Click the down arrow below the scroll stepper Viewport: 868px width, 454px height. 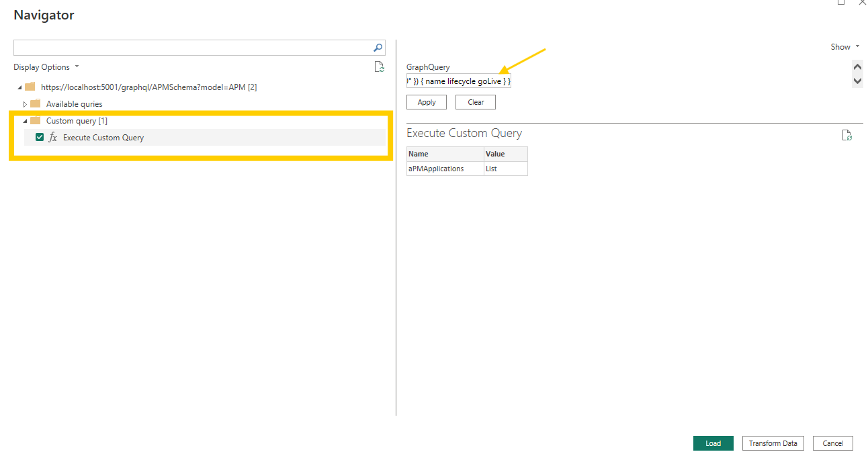[857, 81]
